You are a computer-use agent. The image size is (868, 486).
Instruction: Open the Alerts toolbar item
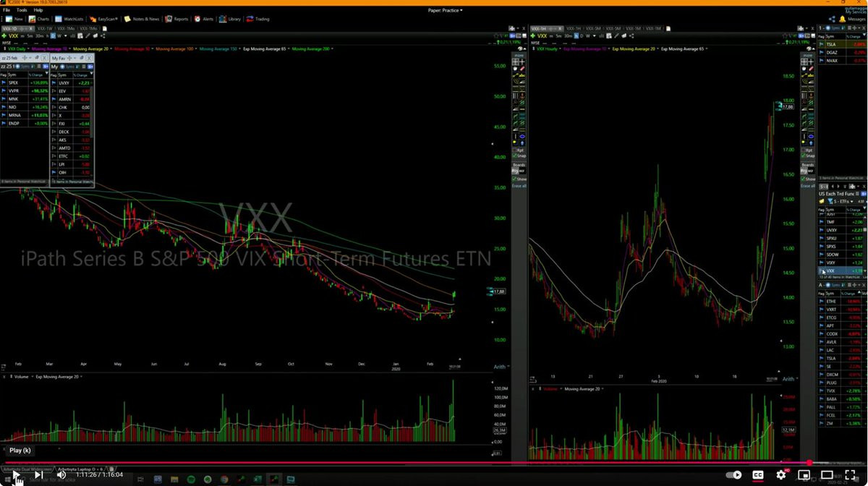(x=205, y=19)
